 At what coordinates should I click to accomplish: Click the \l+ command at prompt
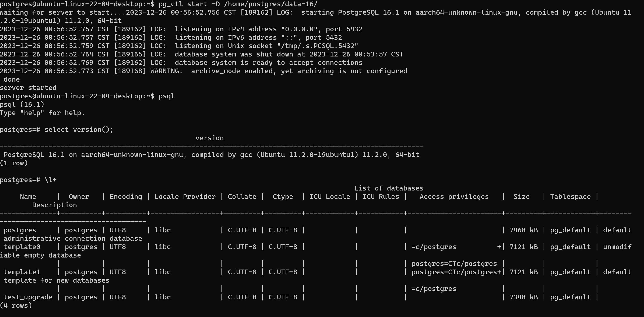coord(50,180)
